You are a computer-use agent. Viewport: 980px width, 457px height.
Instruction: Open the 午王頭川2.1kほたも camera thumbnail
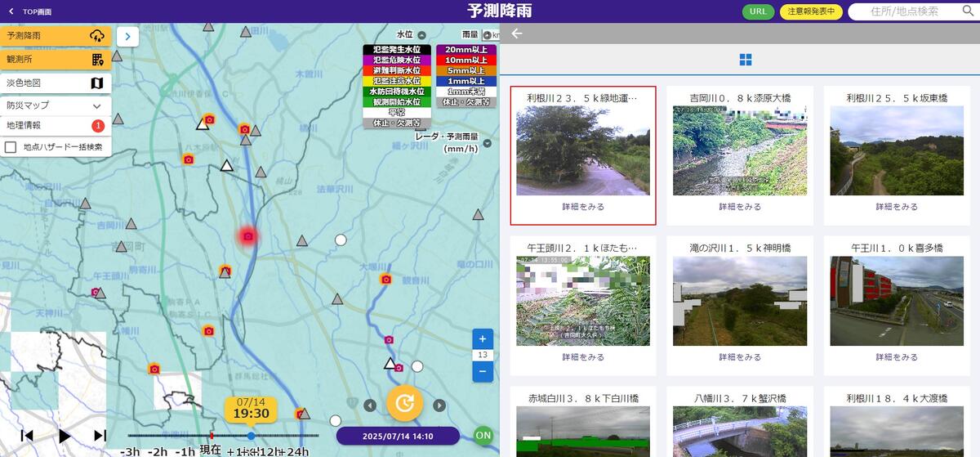583,301
